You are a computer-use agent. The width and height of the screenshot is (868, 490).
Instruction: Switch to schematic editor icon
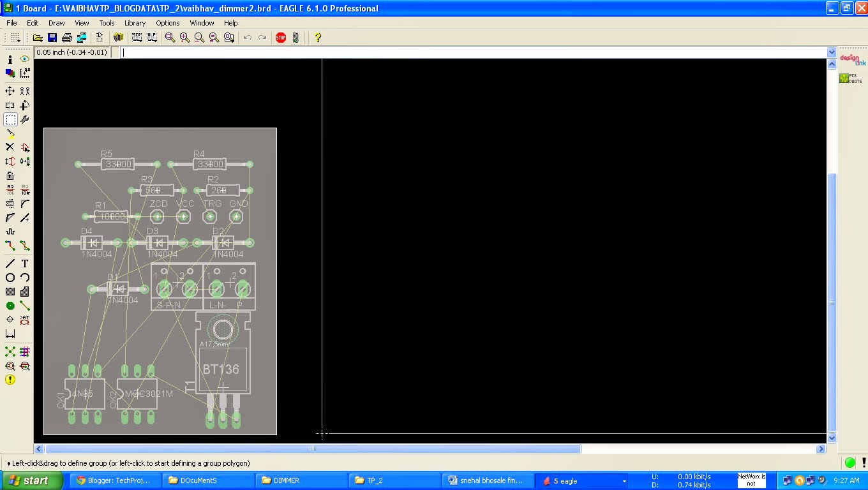[100, 38]
